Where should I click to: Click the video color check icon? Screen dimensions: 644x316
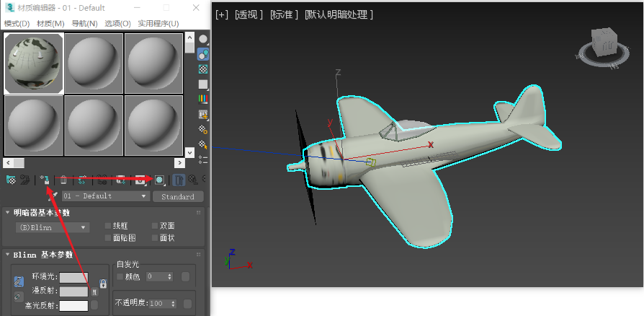coord(203,99)
